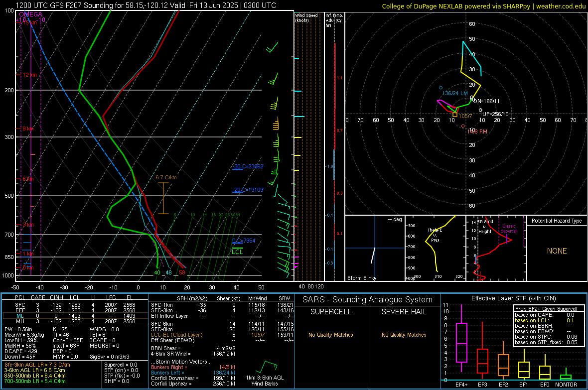Select the highlighted ML parcel row
Image resolution: width=588 pixels, height=390 pixels.
(x=75, y=316)
